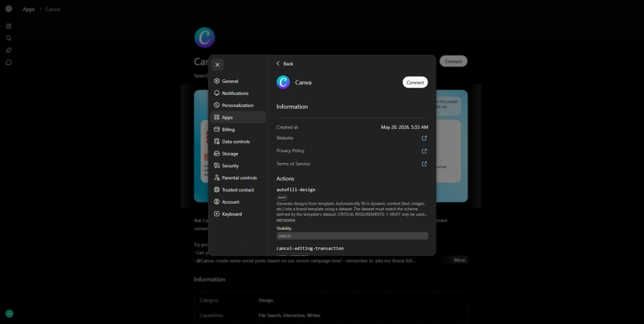Open Privacy Policy external link icon
Image resolution: width=644 pixels, height=324 pixels.
pos(425,151)
